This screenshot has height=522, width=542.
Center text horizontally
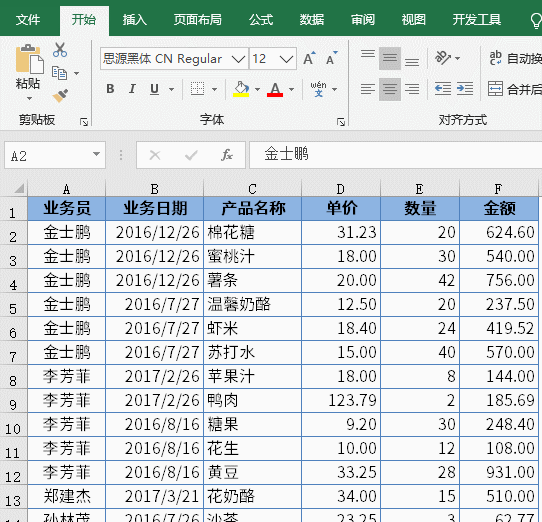[x=390, y=89]
